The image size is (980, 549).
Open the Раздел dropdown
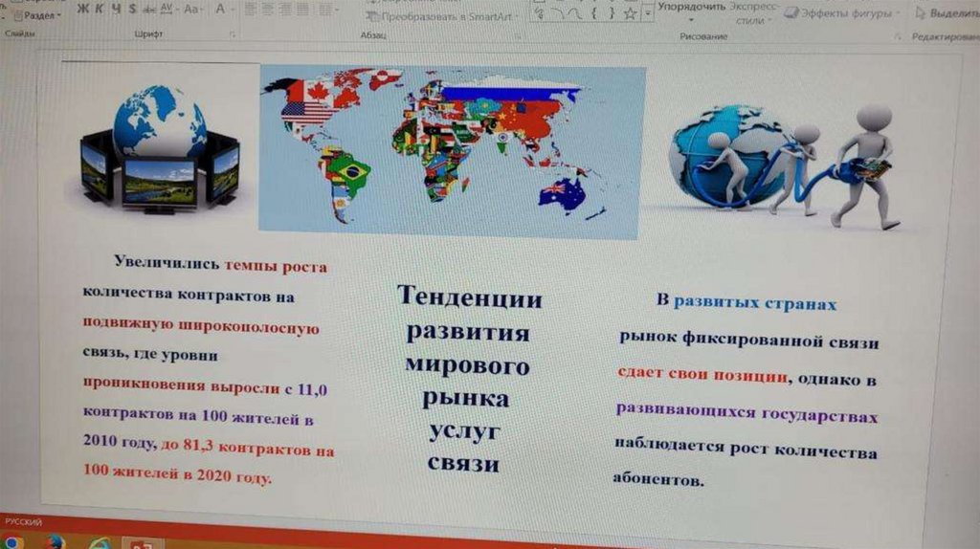coord(38,14)
